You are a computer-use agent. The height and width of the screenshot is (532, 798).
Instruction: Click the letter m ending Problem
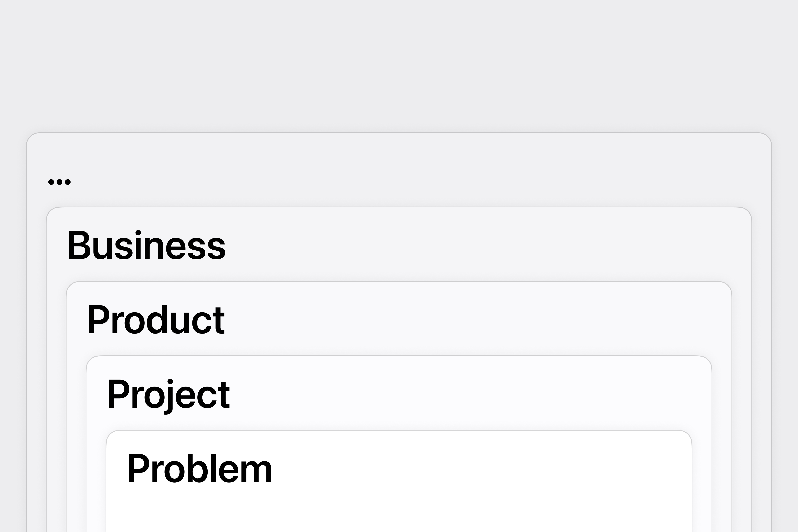(256, 472)
